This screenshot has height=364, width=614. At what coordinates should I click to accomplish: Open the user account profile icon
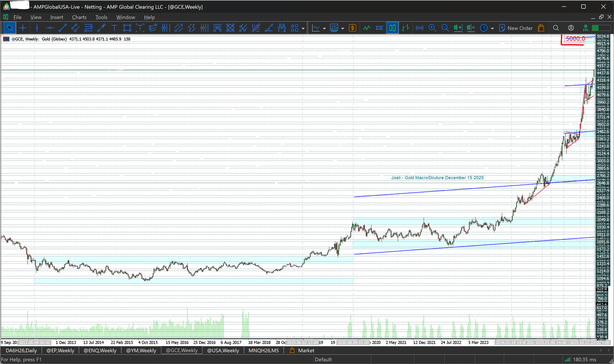click(x=571, y=28)
